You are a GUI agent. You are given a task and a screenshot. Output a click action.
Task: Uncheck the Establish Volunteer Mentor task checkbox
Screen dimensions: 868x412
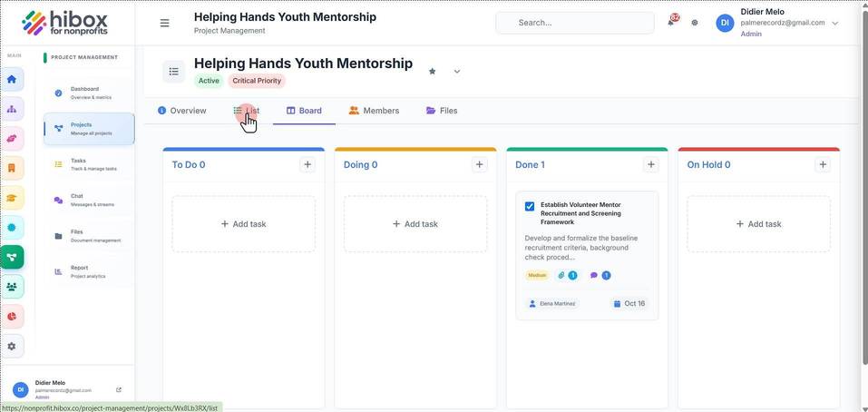[x=530, y=206]
